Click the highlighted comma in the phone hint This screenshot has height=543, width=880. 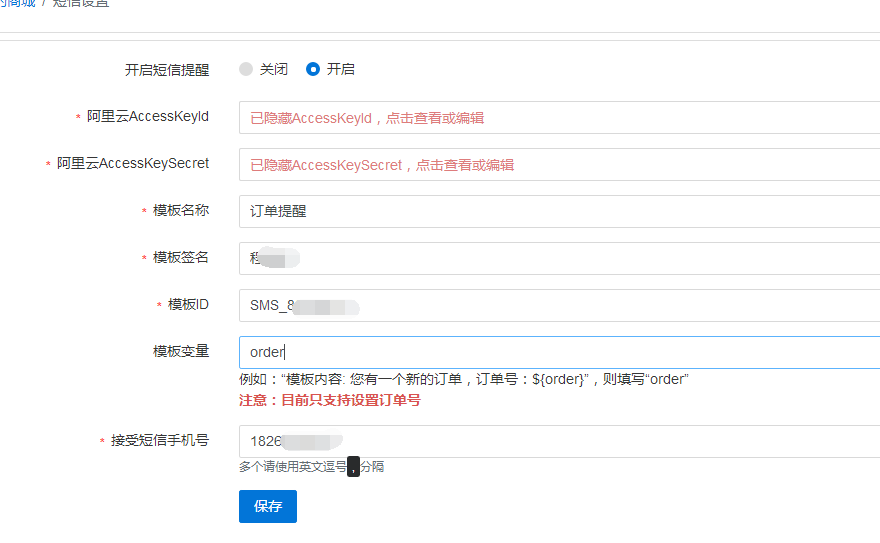click(353, 467)
